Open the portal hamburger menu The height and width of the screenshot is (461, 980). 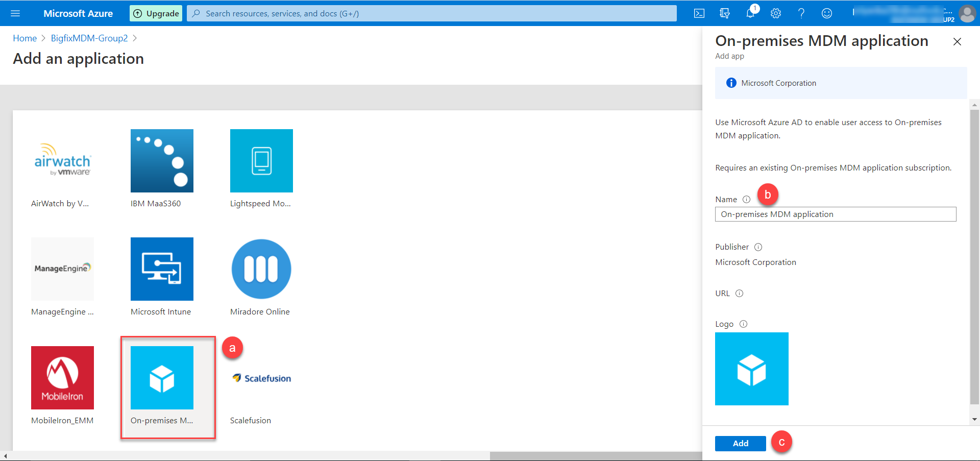[x=15, y=13]
